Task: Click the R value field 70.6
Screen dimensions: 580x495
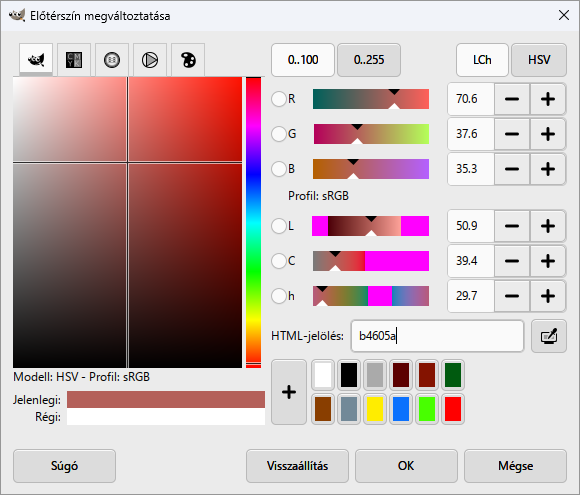Action: coord(471,99)
